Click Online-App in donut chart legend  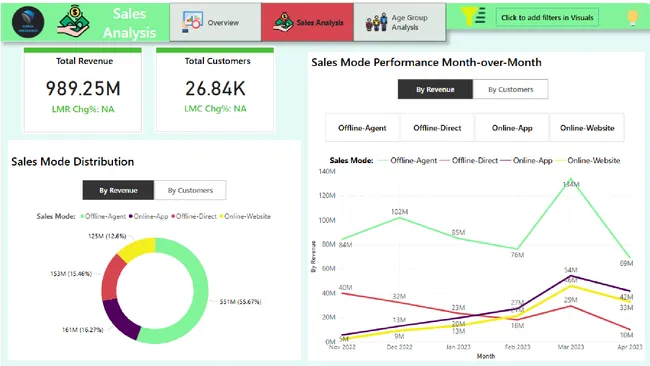pyautogui.click(x=149, y=216)
